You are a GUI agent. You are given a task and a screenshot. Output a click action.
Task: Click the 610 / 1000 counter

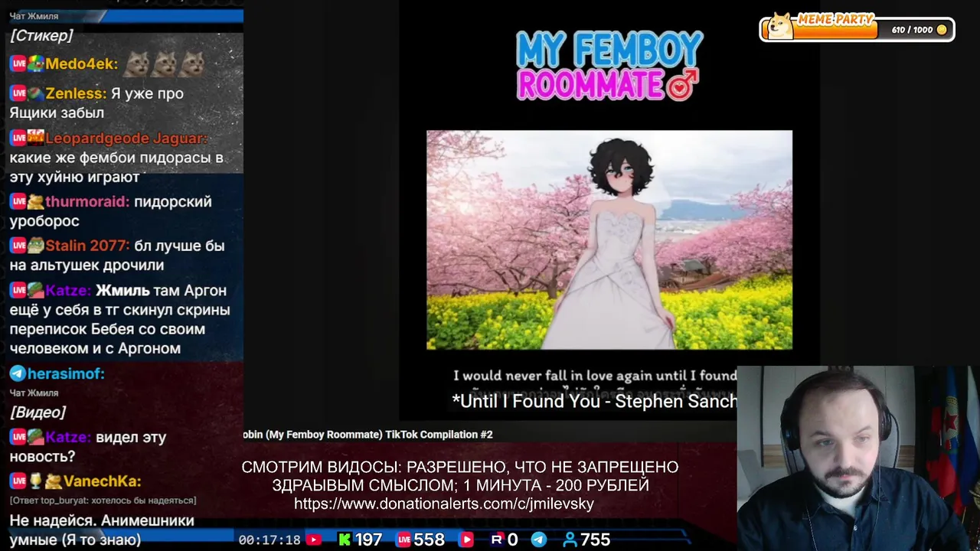913,30
